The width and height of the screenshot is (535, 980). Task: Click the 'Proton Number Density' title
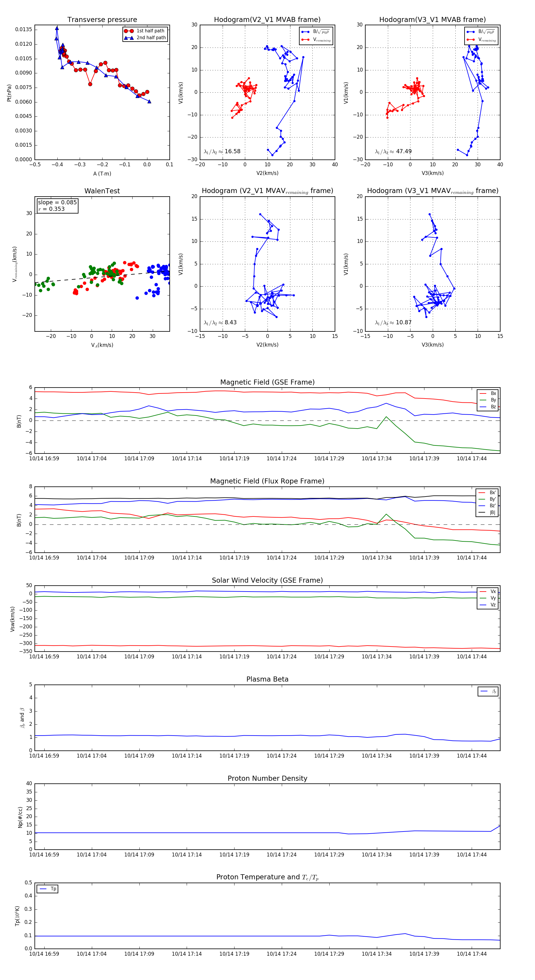point(267,778)
